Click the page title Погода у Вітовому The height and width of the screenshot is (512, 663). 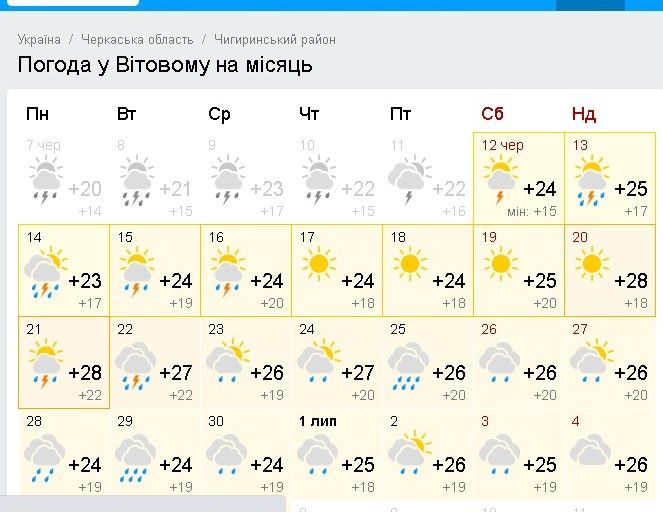[165, 66]
